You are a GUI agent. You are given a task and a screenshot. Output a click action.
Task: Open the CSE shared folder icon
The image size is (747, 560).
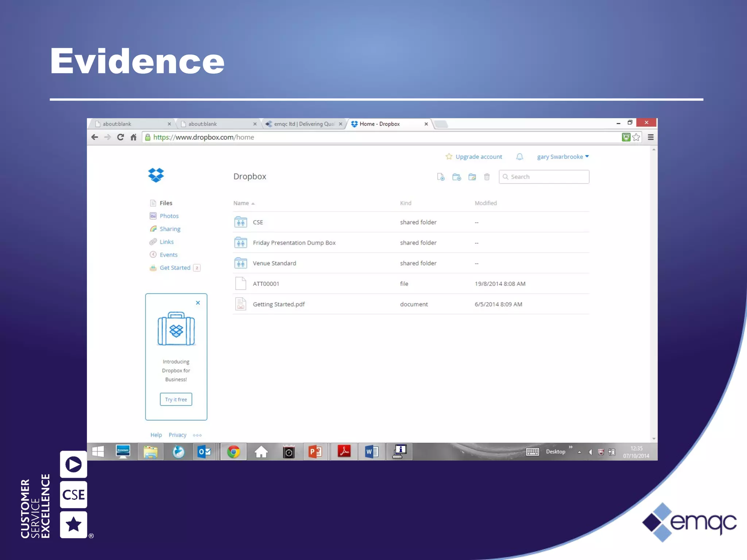click(241, 222)
